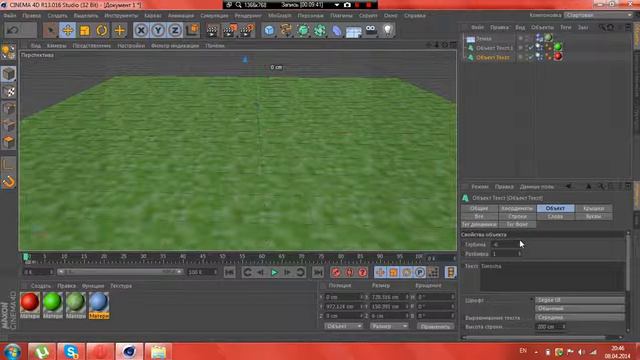
Task: Click the red material tag on the highlighted Объект Текст
Action: point(558,57)
